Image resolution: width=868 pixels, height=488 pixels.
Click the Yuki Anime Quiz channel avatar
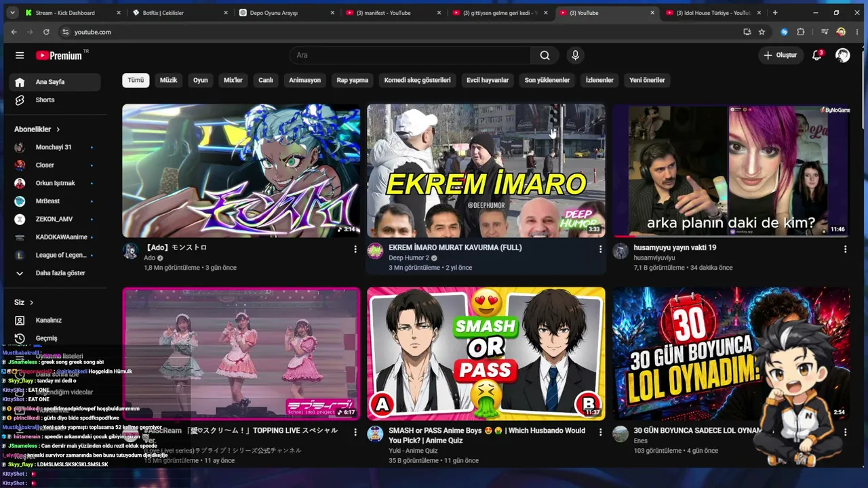pos(375,434)
